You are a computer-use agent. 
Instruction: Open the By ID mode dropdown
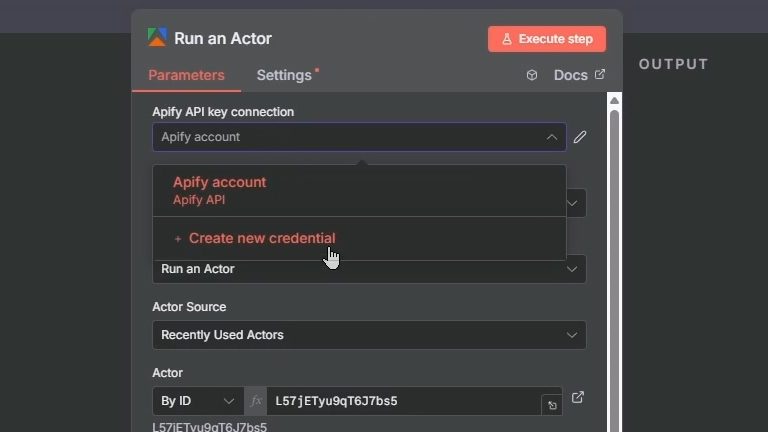(198, 401)
